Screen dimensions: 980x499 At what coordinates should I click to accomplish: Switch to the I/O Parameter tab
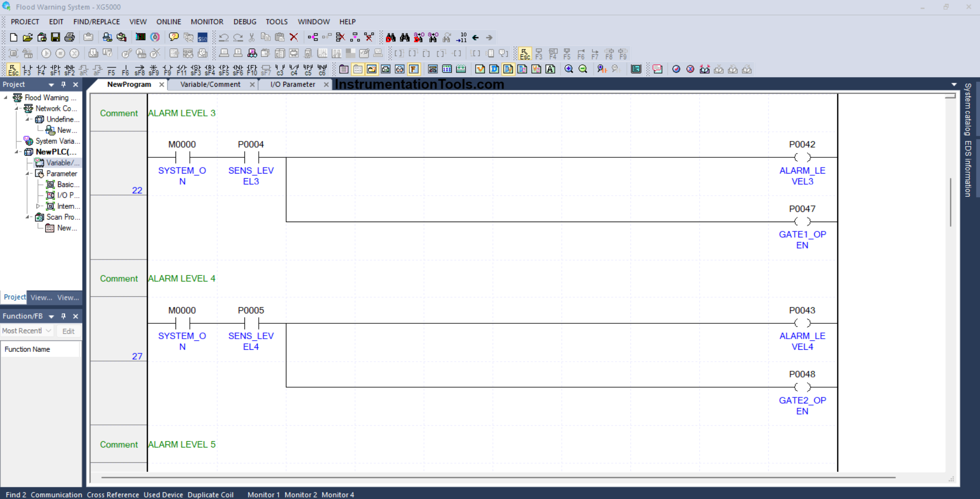tap(293, 84)
